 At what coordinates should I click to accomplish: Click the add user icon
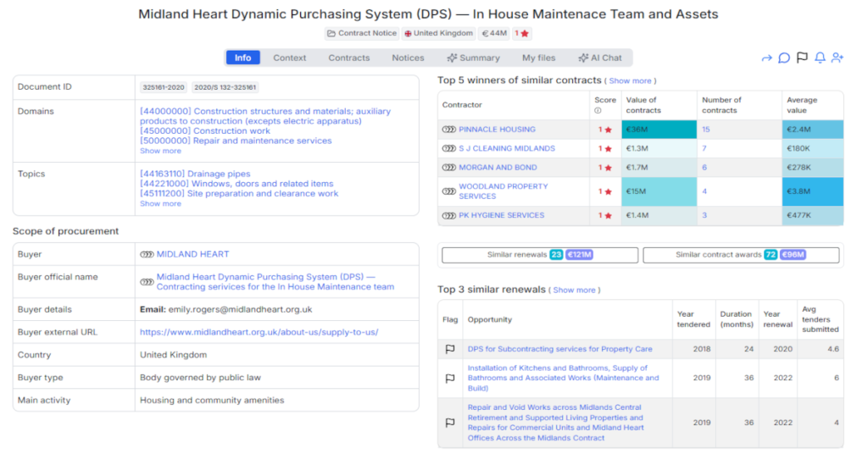(x=837, y=58)
